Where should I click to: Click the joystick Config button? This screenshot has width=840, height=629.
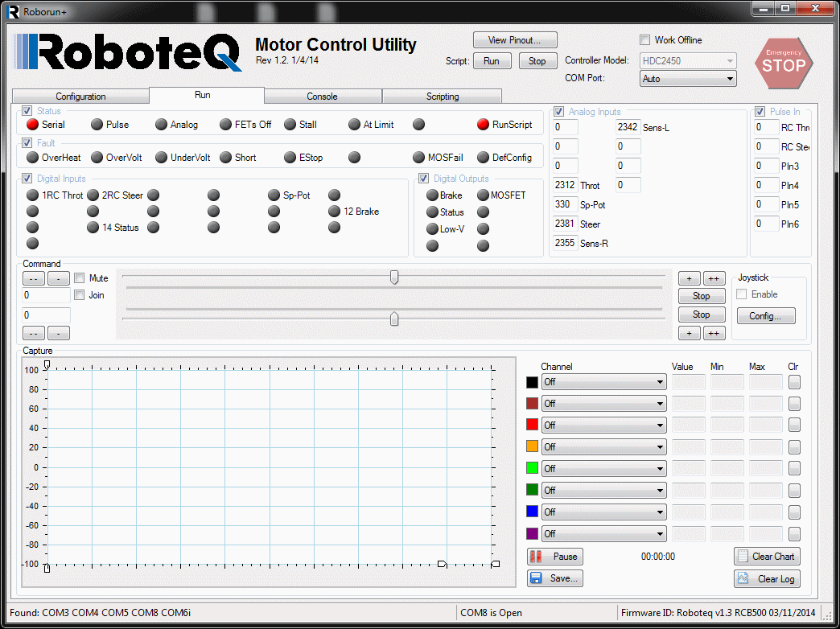(765, 316)
